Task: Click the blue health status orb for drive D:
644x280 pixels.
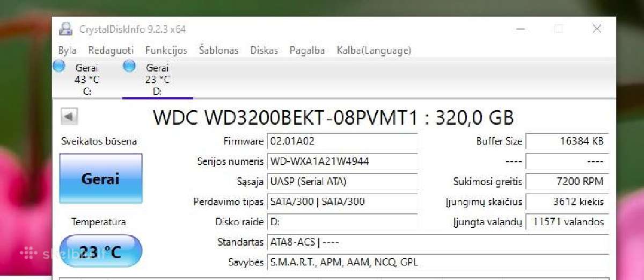Action: click(129, 66)
